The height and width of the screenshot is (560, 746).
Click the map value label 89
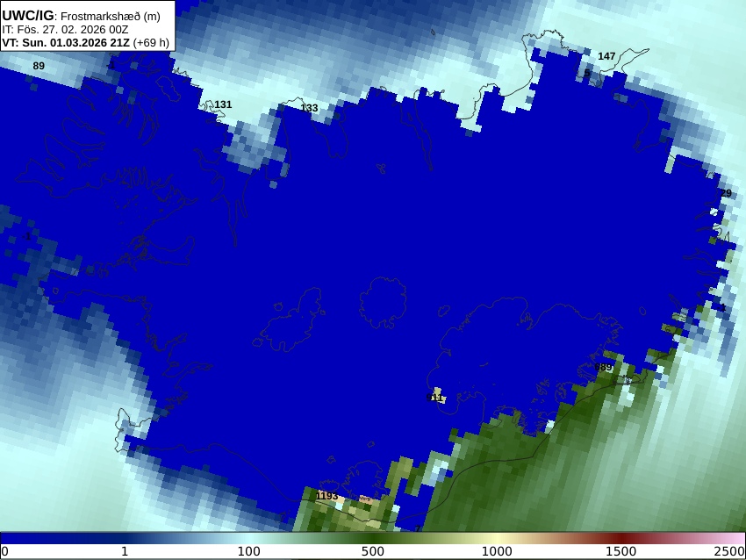(39, 66)
